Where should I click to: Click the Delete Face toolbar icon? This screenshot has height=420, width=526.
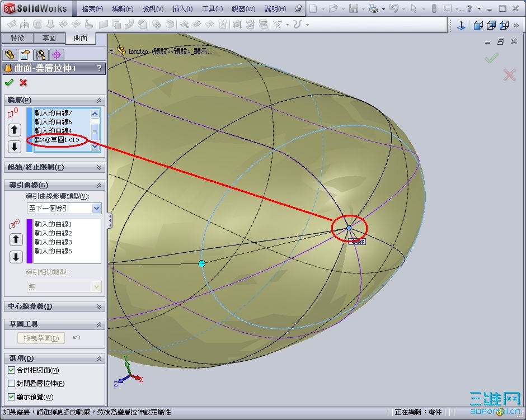156,24
